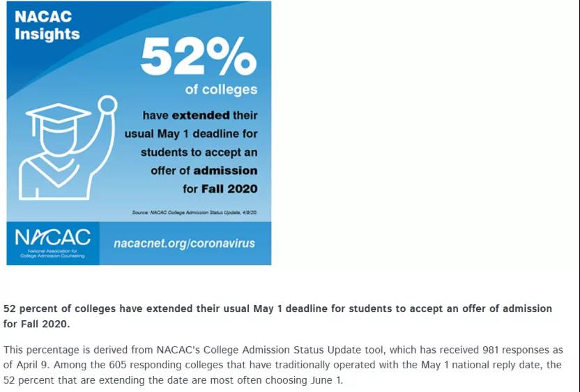Click the raised fist circle of the graduate
Screen dimensions: 580x392
(x=107, y=105)
